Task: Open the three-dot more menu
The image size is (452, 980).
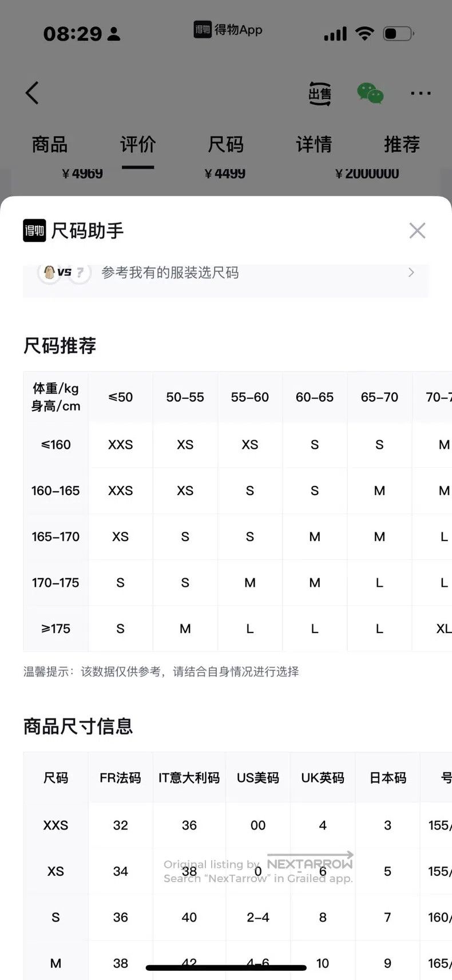Action: 421,93
